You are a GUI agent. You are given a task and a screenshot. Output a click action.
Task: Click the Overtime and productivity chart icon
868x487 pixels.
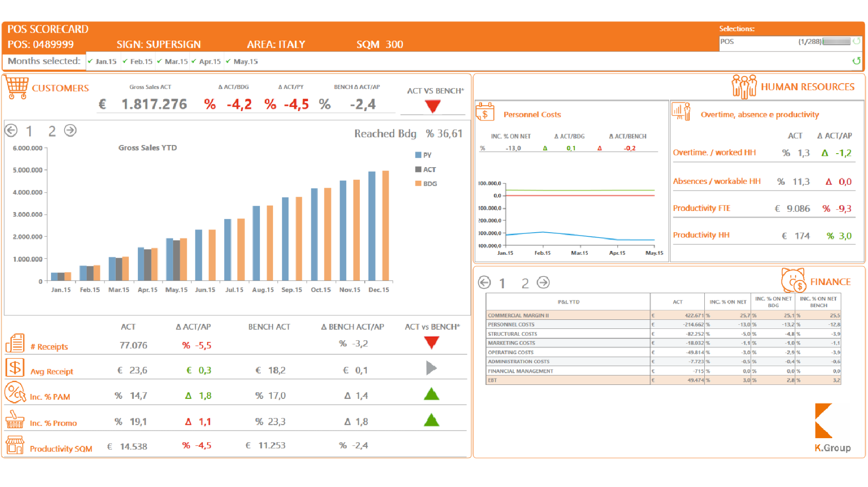pyautogui.click(x=681, y=111)
